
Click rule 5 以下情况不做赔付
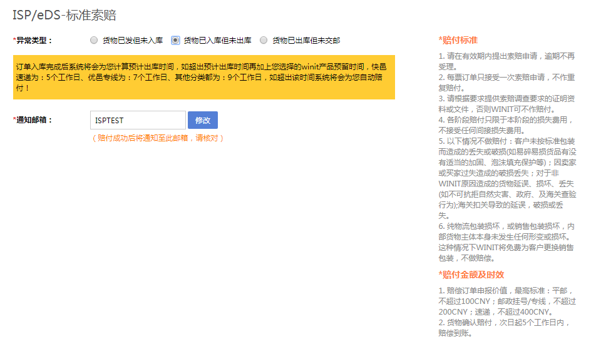[507, 178]
